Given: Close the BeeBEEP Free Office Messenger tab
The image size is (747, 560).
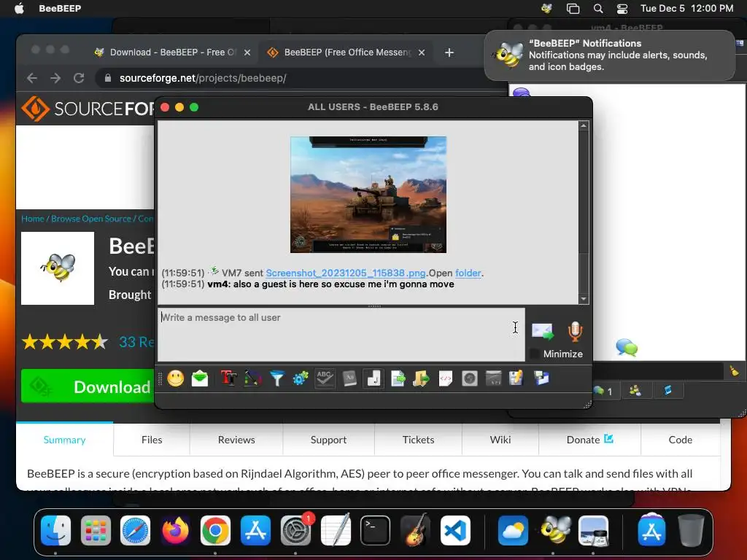Looking at the screenshot, I should (x=422, y=52).
